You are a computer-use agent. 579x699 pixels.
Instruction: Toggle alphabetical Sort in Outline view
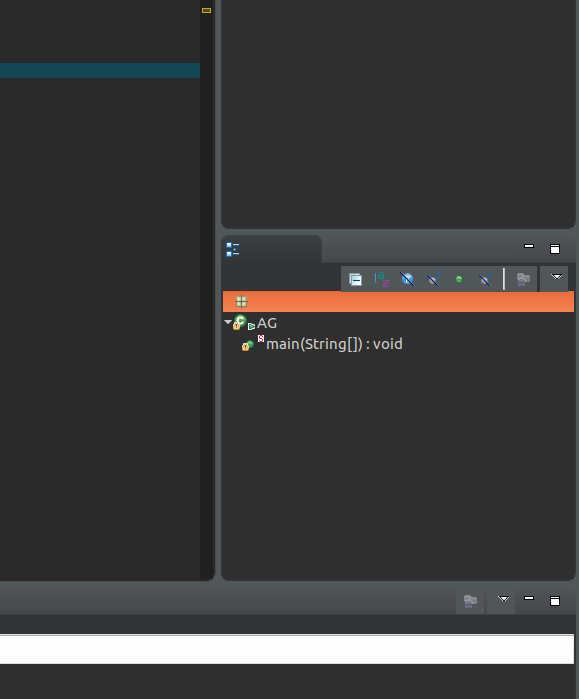pos(382,280)
